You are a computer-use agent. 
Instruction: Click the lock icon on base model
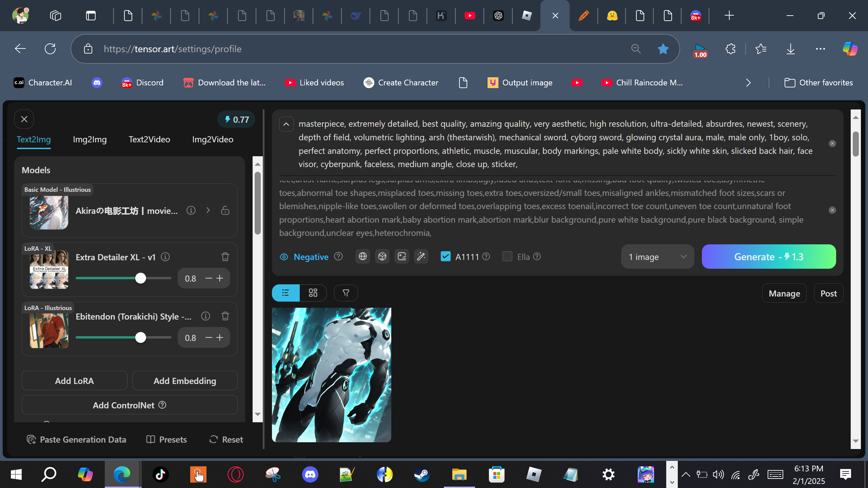click(x=225, y=210)
